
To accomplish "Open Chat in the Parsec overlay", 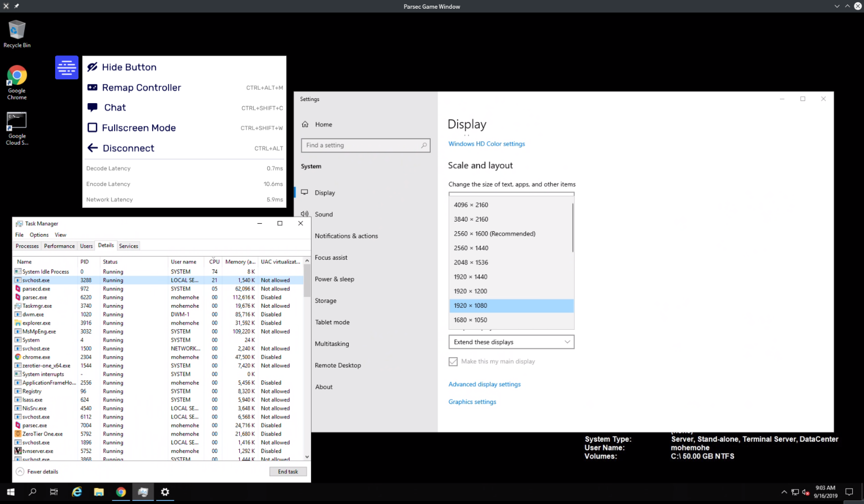I will point(115,108).
